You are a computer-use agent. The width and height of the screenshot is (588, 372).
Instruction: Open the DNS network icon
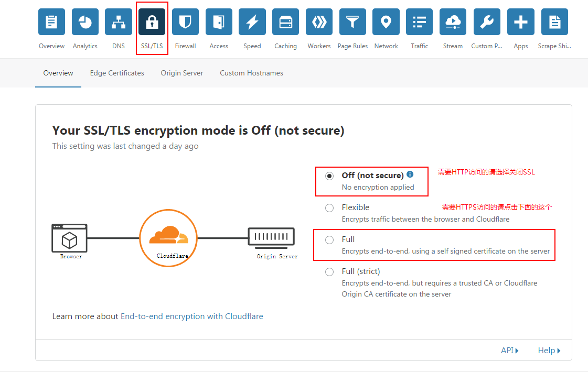click(x=119, y=21)
